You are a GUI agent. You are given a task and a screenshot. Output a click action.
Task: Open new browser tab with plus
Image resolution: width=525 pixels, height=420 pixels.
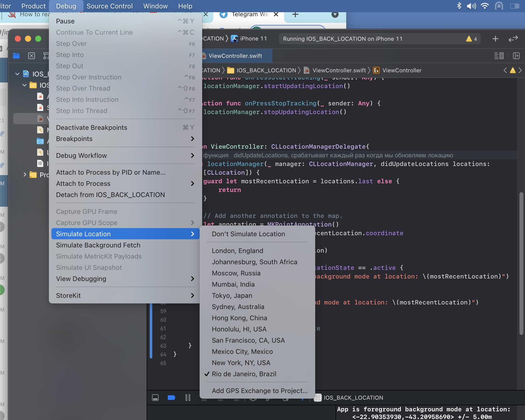(x=295, y=15)
